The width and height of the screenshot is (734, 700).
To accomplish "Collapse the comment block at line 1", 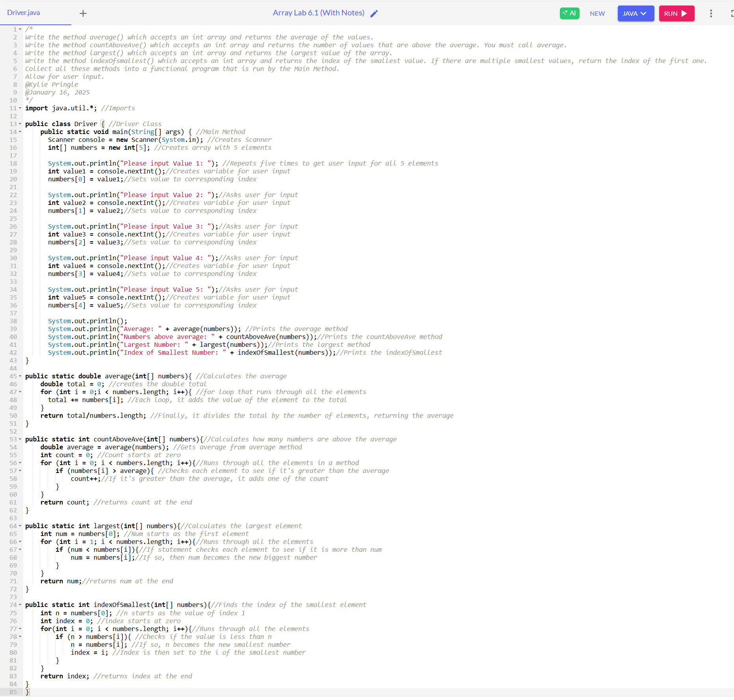I will 20,29.
